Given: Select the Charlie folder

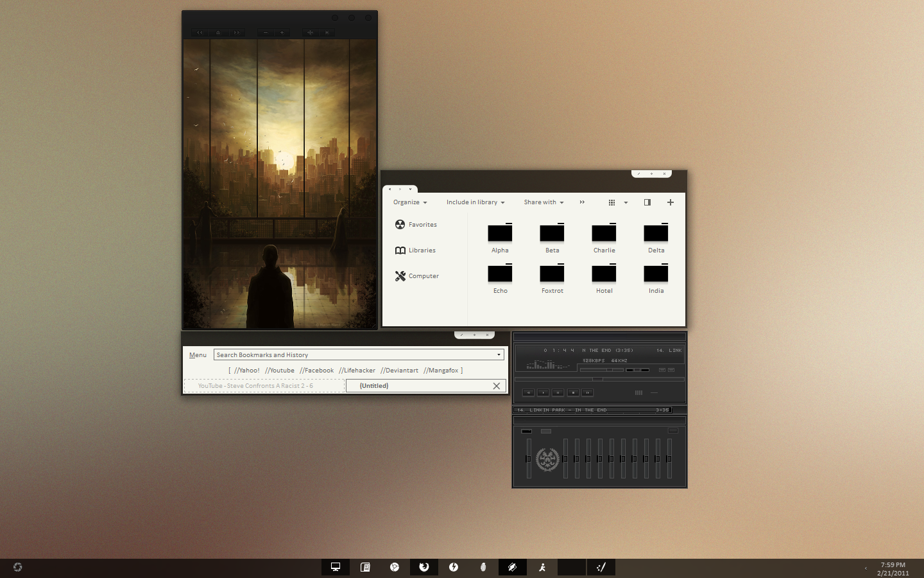Looking at the screenshot, I should [x=604, y=238].
